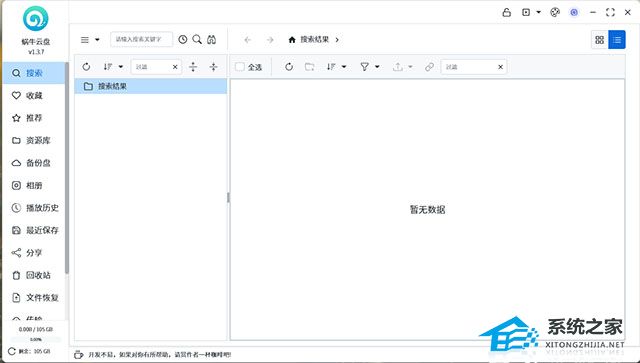The height and width of the screenshot is (363, 640).
Task: Click the donation message in status bar
Action: pos(160,355)
